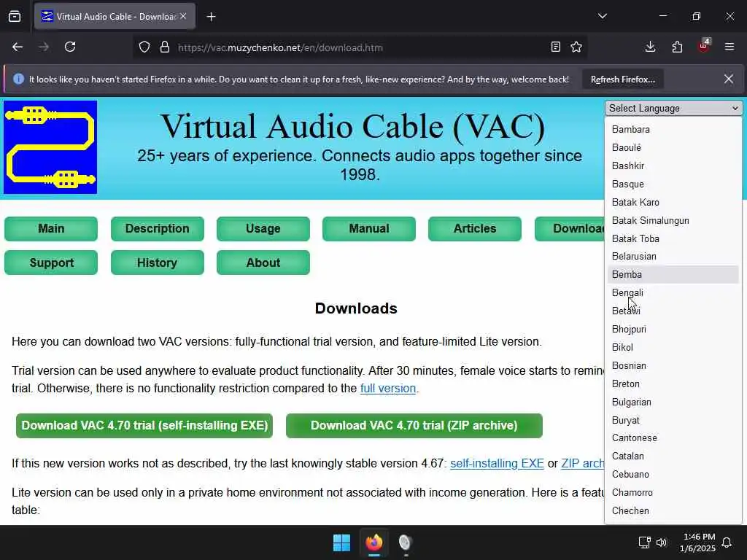
Task: Open the Support page
Action: pyautogui.click(x=51, y=262)
